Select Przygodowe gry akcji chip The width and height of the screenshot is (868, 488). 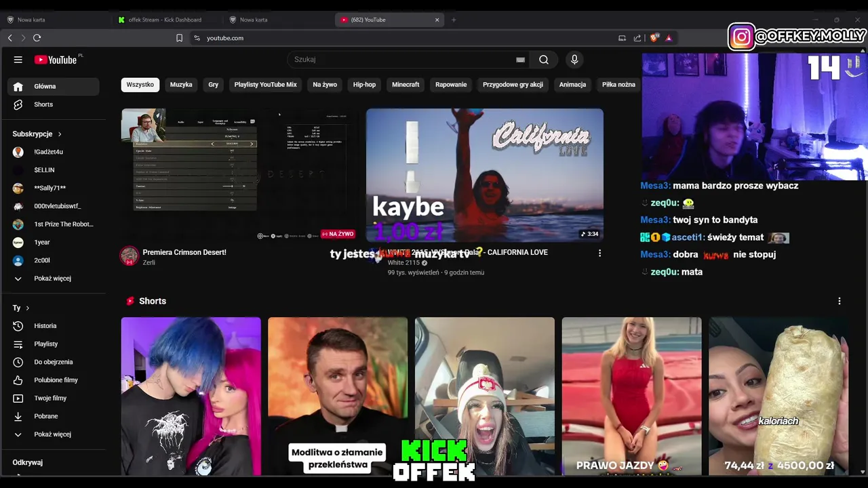(513, 85)
